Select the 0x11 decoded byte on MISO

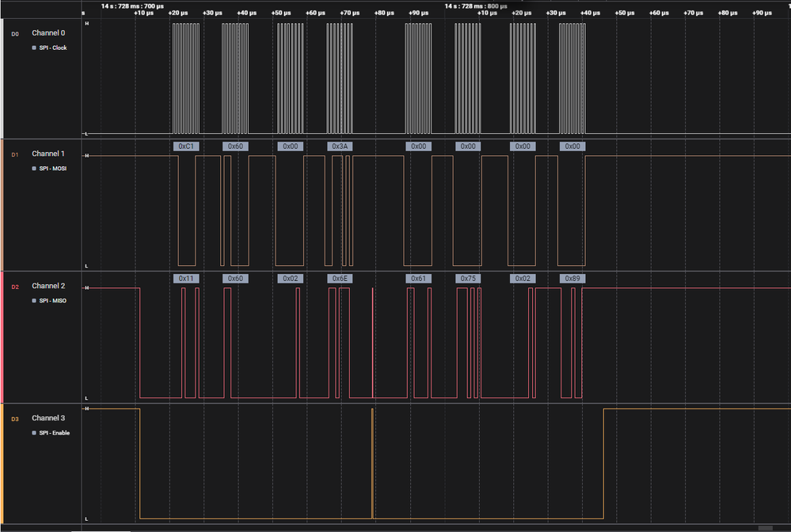186,279
